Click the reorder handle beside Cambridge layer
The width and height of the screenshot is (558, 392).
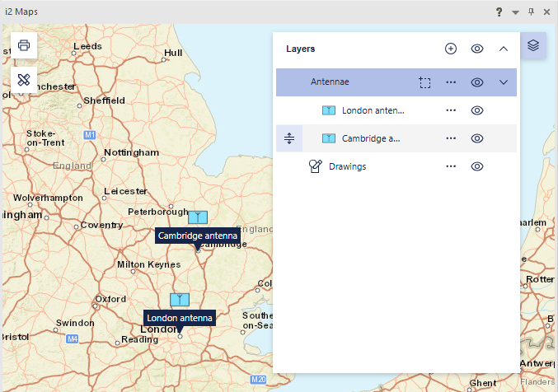point(289,138)
